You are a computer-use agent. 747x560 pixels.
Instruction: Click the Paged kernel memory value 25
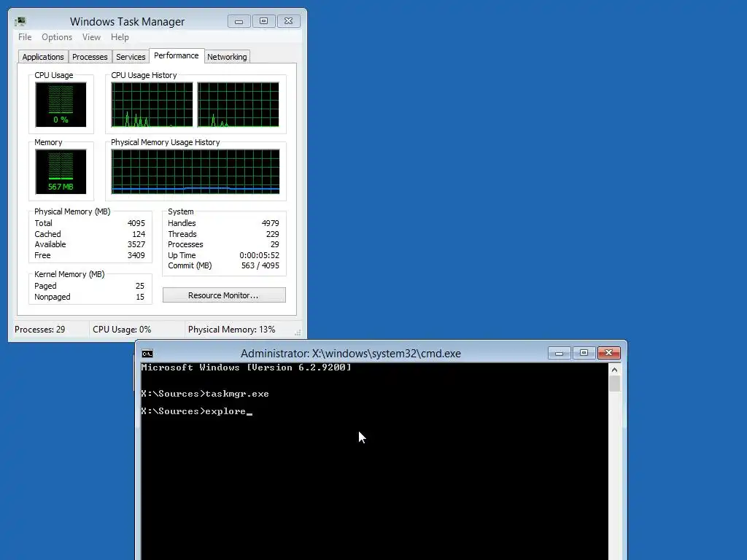(x=139, y=286)
